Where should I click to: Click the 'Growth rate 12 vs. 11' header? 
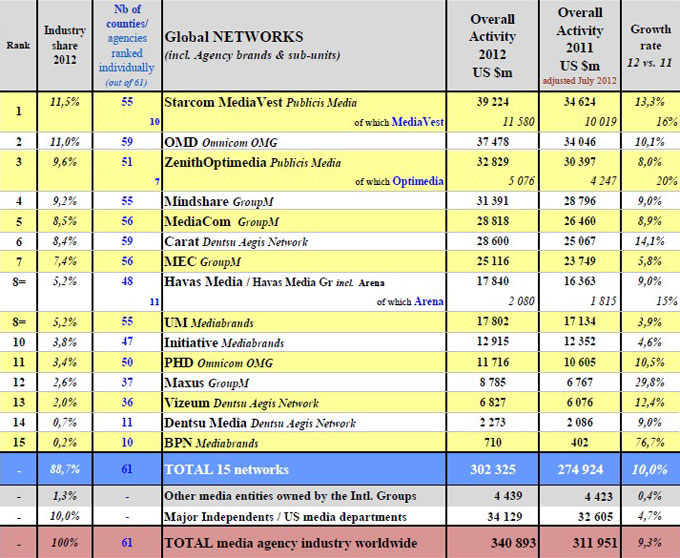(x=650, y=46)
